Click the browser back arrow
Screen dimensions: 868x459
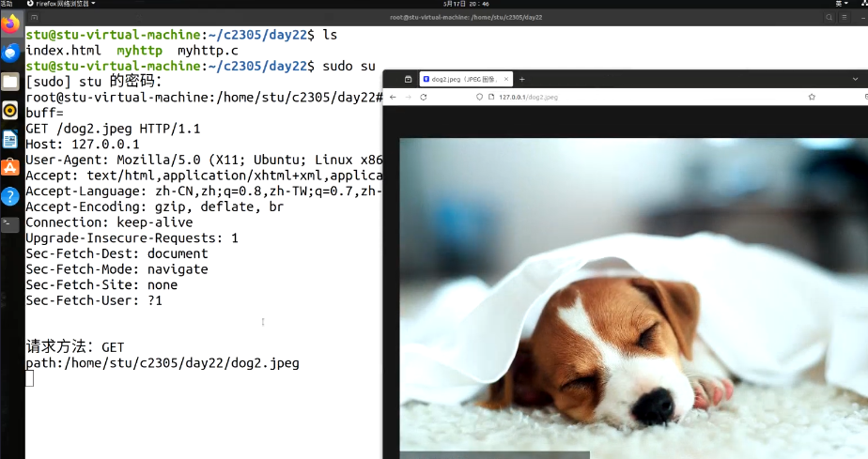pos(393,97)
